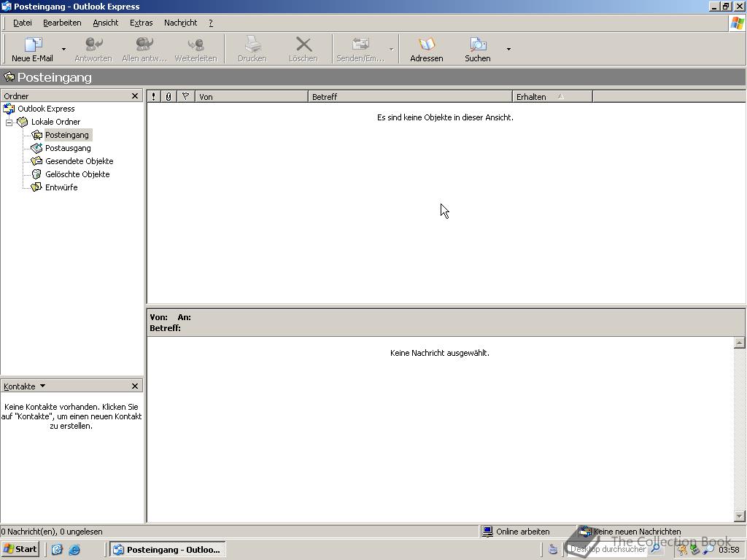Click the Senden/Empfangen toolbar button
The height and width of the screenshot is (560, 747).
click(360, 49)
